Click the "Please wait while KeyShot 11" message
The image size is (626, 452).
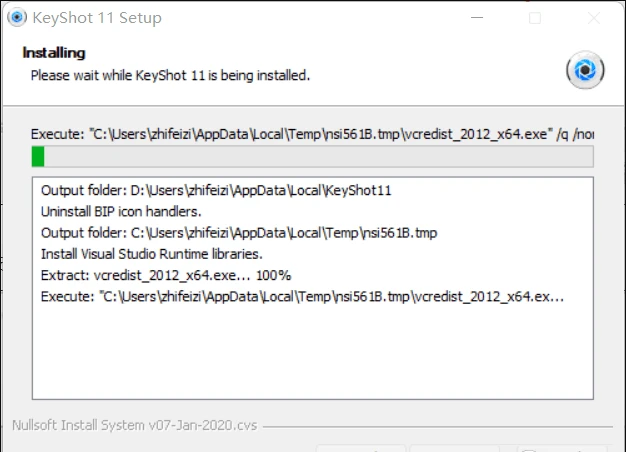(170, 75)
